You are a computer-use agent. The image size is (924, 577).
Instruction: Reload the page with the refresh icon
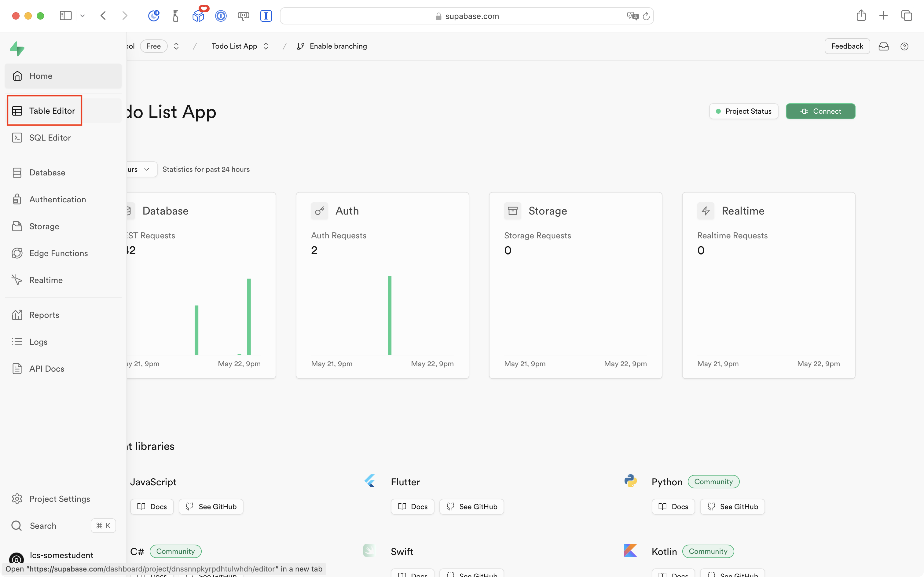pyautogui.click(x=646, y=16)
